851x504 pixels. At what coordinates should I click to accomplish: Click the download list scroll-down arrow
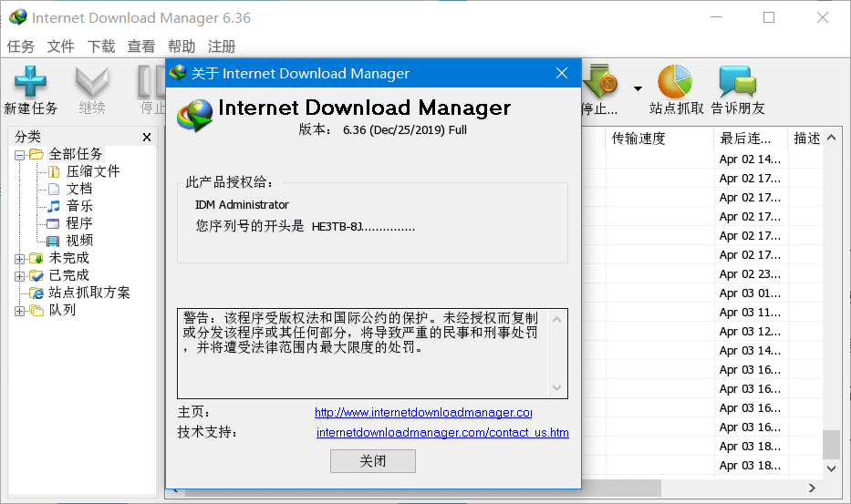(x=832, y=468)
